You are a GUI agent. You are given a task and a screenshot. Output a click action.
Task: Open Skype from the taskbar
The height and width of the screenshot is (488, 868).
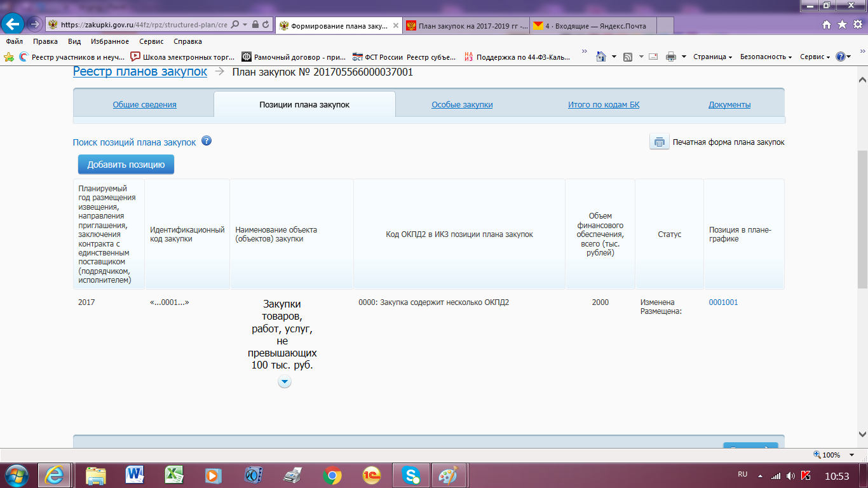click(x=411, y=475)
